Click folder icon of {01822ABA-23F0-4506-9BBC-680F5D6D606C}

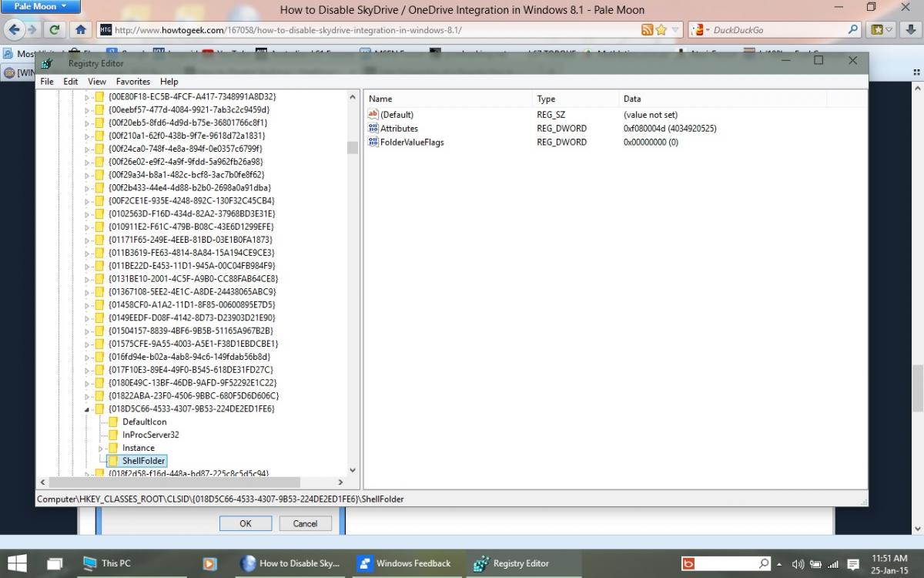coord(99,395)
